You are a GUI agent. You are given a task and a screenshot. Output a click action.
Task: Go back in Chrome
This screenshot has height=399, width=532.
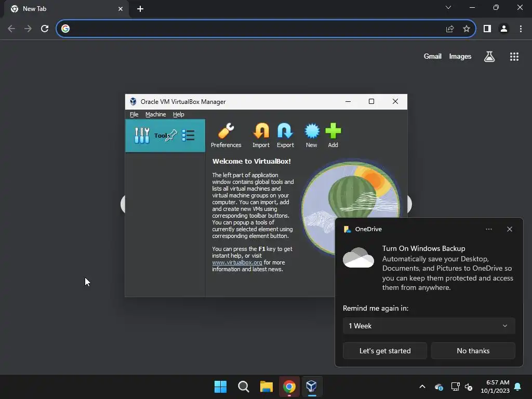tap(11, 29)
